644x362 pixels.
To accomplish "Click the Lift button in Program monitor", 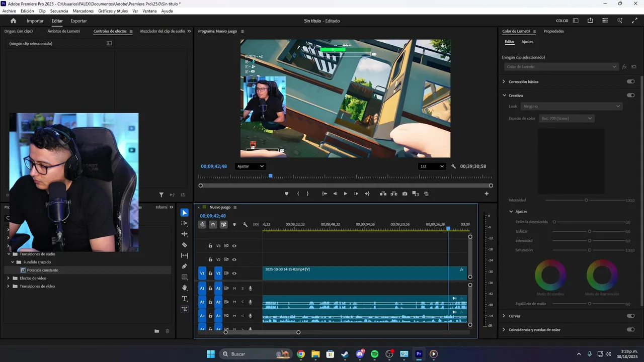I will point(383,194).
